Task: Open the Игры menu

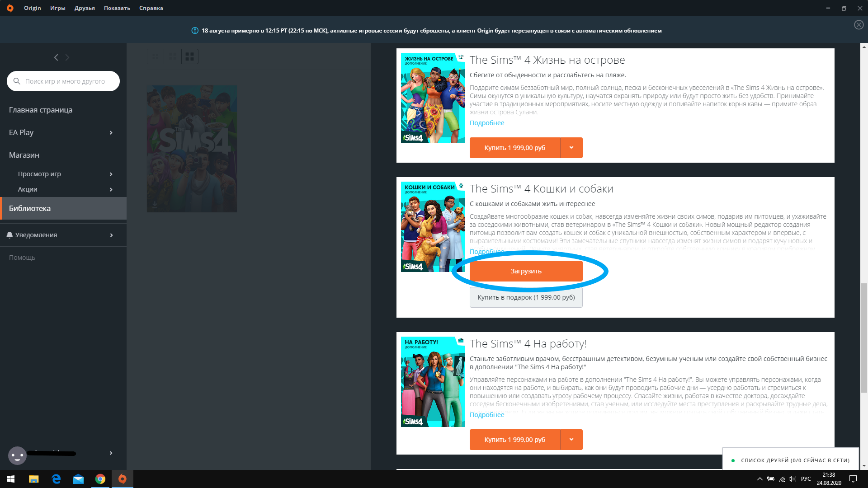Action: 58,8
